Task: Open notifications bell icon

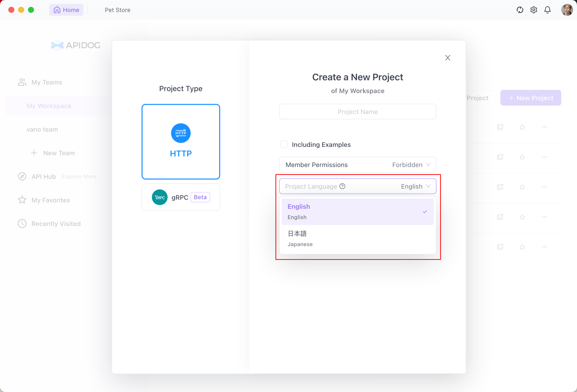Action: [x=548, y=10]
